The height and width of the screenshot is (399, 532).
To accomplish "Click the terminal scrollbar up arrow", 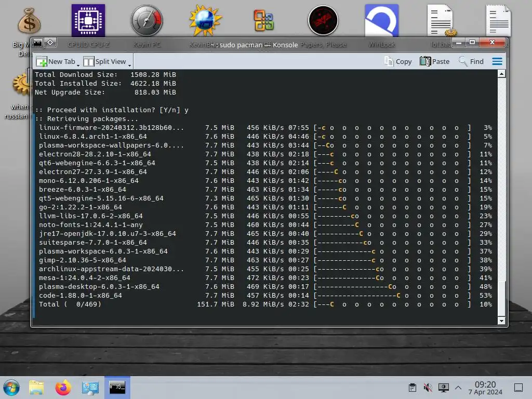I will pyautogui.click(x=501, y=74).
